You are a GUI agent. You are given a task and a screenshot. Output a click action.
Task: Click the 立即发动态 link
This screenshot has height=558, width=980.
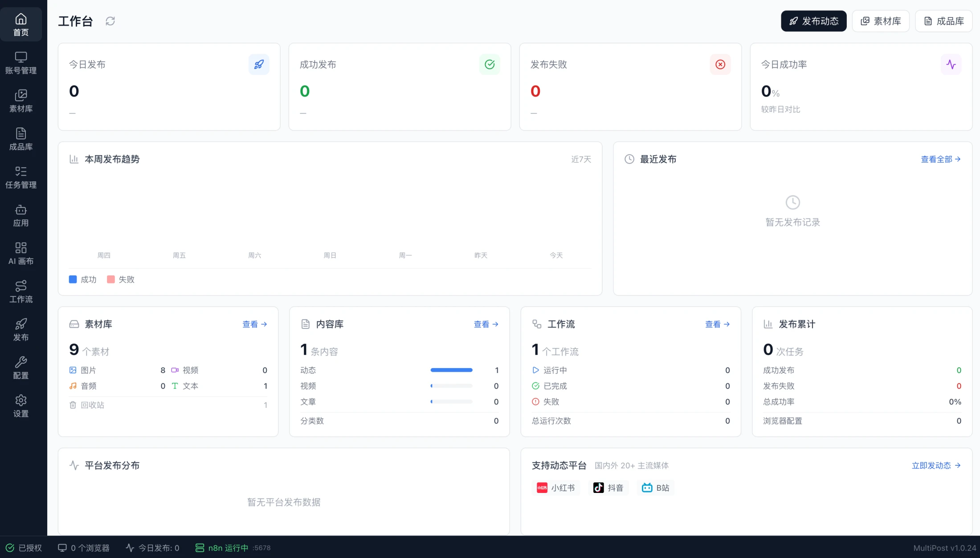936,465
